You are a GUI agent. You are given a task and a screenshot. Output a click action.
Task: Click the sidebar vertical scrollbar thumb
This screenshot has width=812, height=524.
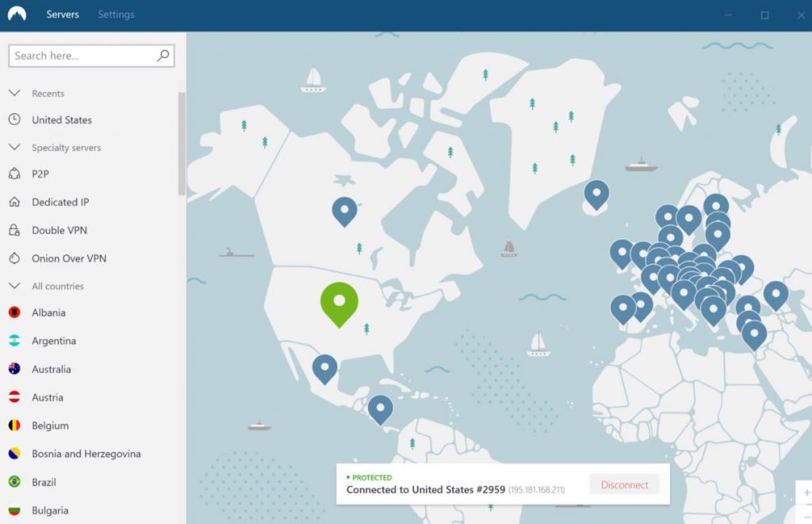[x=182, y=143]
